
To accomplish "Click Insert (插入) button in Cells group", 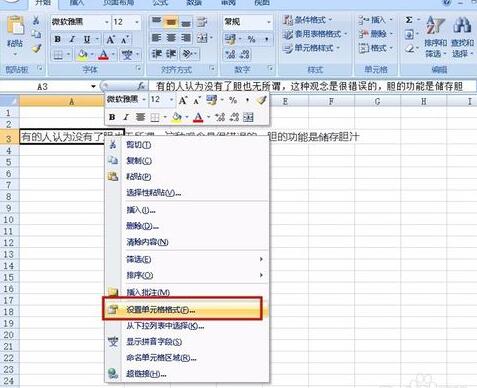I will coord(375,20).
